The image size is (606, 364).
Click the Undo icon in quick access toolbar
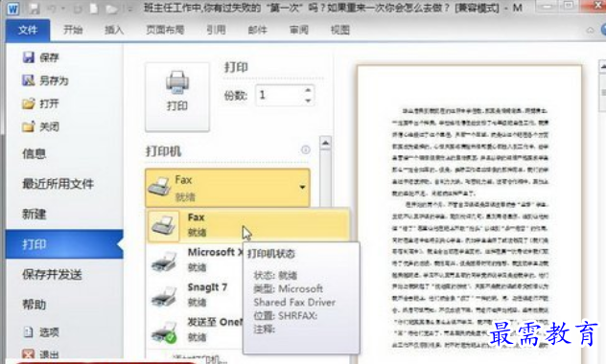(x=53, y=8)
